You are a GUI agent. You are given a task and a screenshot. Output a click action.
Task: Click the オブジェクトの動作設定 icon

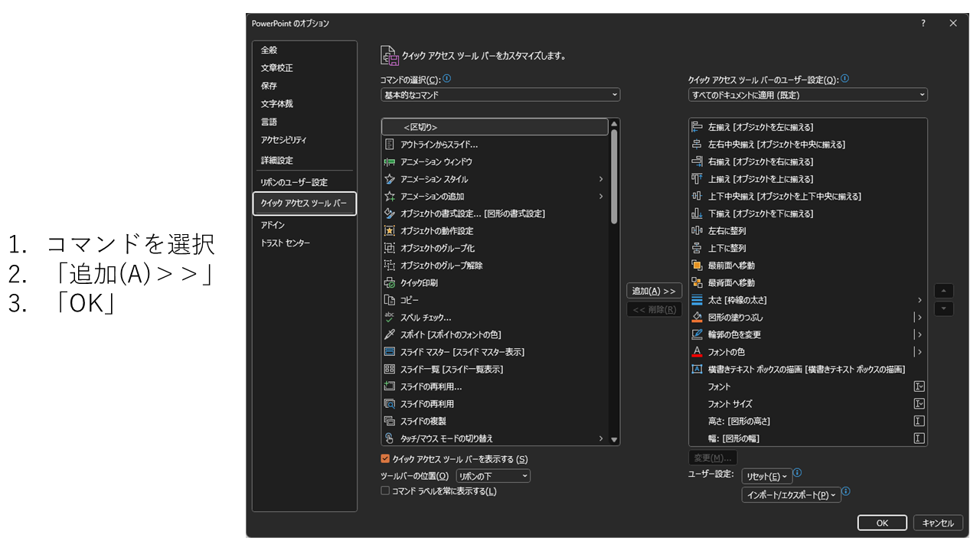click(389, 230)
